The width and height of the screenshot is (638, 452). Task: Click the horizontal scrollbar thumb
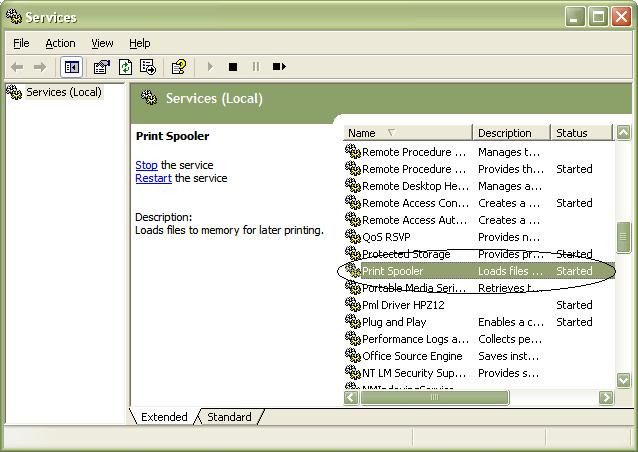[435, 397]
